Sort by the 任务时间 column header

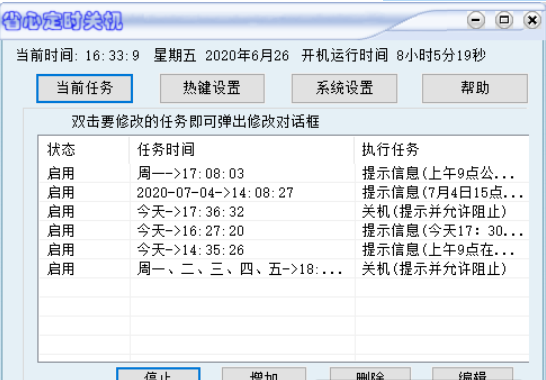(242, 150)
